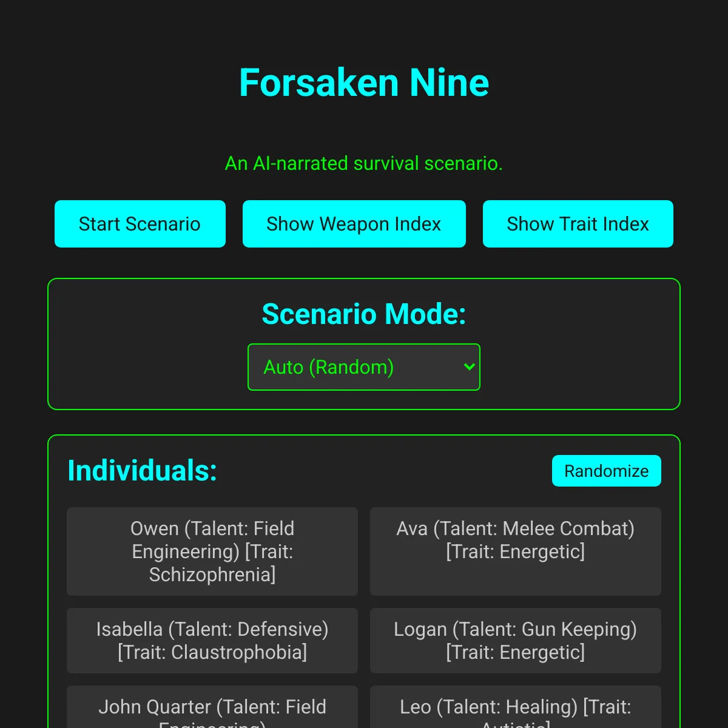Show the Trait Index
The width and height of the screenshot is (728, 728).
point(578,224)
